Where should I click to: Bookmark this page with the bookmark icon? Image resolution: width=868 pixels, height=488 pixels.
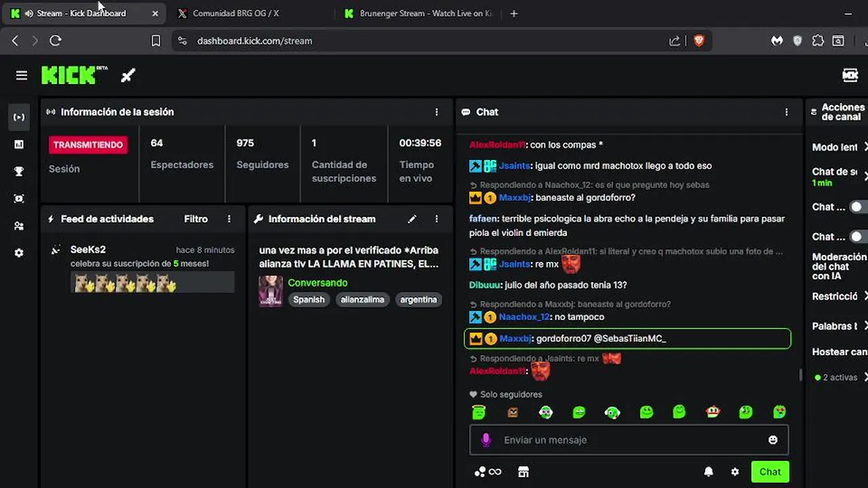155,41
